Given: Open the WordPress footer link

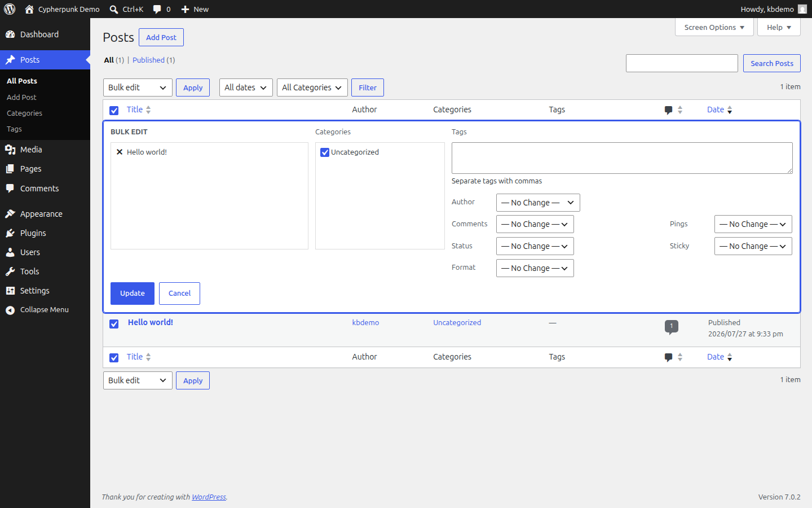Looking at the screenshot, I should [x=209, y=497].
